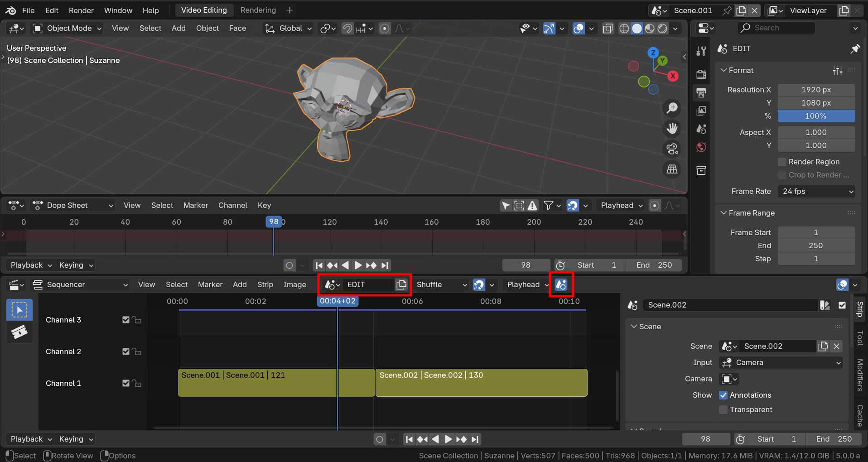Jump to end in Dope Sheet playback controls
The width and height of the screenshot is (868, 462).
pos(385,265)
